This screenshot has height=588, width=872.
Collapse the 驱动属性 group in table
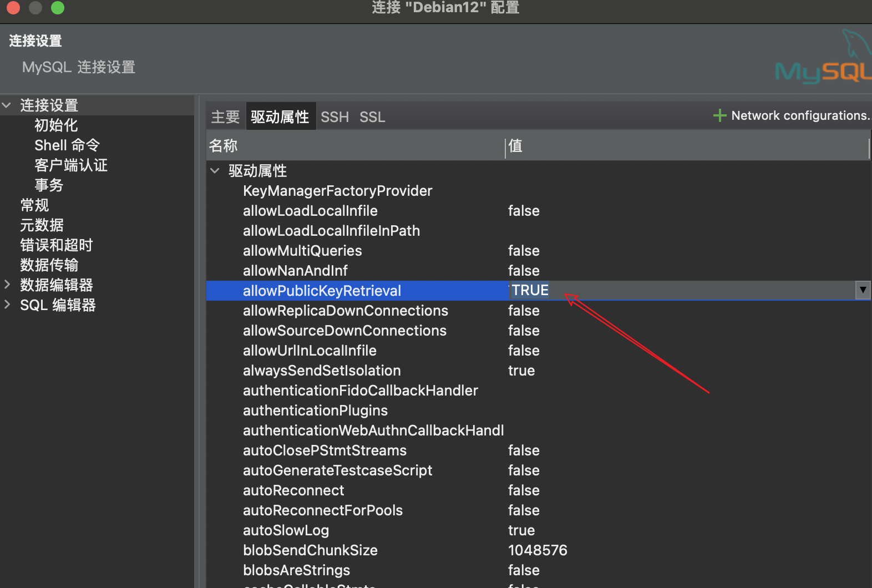pos(215,170)
